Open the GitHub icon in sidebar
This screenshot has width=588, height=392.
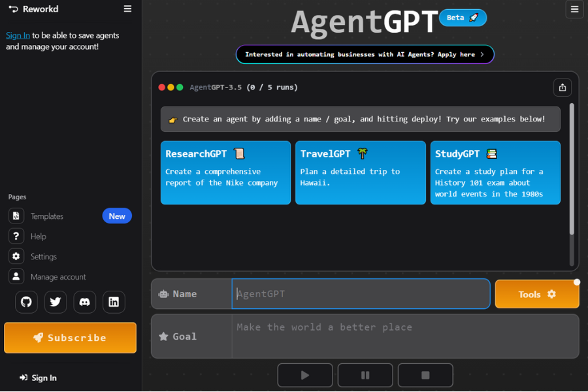point(26,302)
